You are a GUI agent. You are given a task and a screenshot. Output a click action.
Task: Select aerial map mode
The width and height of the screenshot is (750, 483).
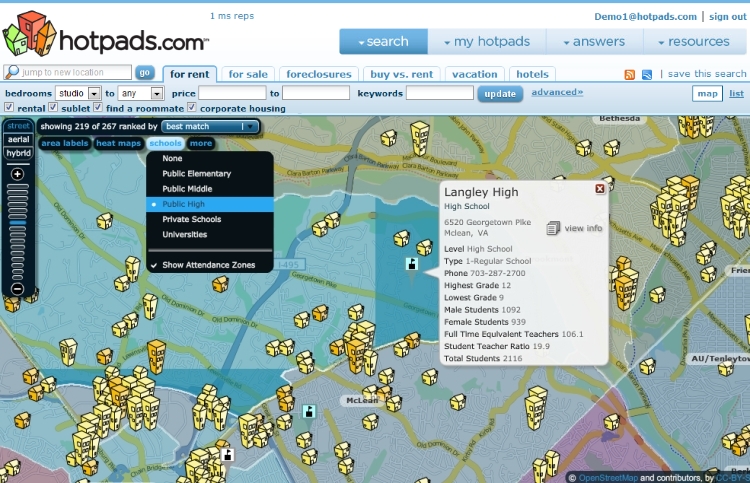(x=18, y=140)
